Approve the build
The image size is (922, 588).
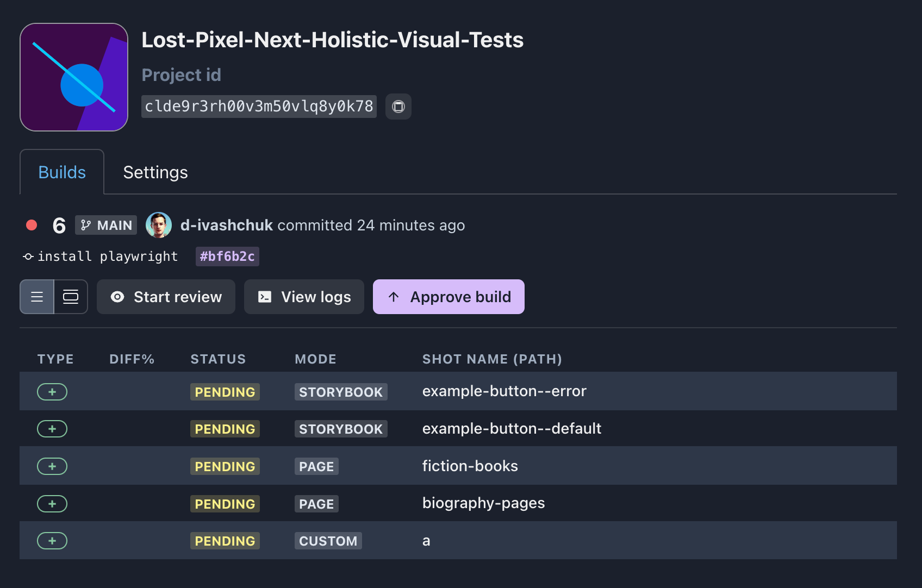point(448,297)
